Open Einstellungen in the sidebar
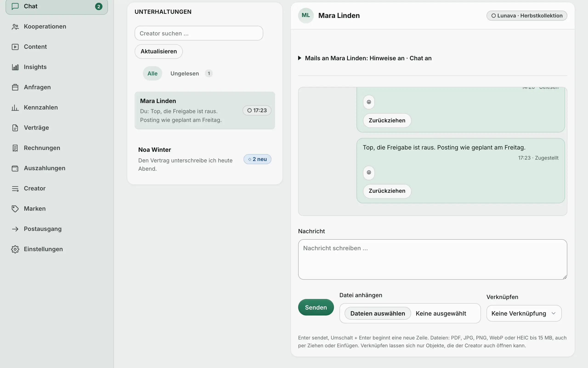 click(57, 249)
